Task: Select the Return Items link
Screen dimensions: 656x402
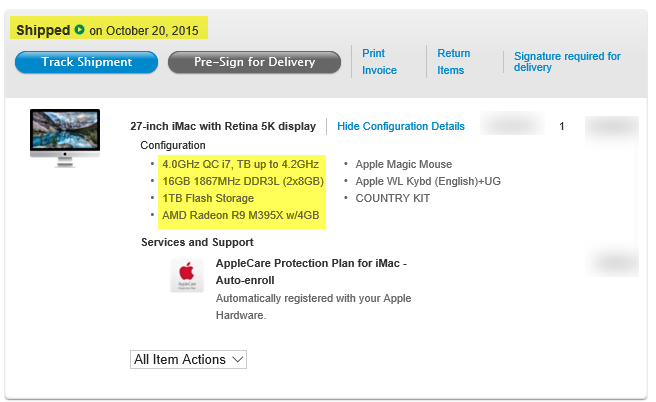Action: coord(454,62)
